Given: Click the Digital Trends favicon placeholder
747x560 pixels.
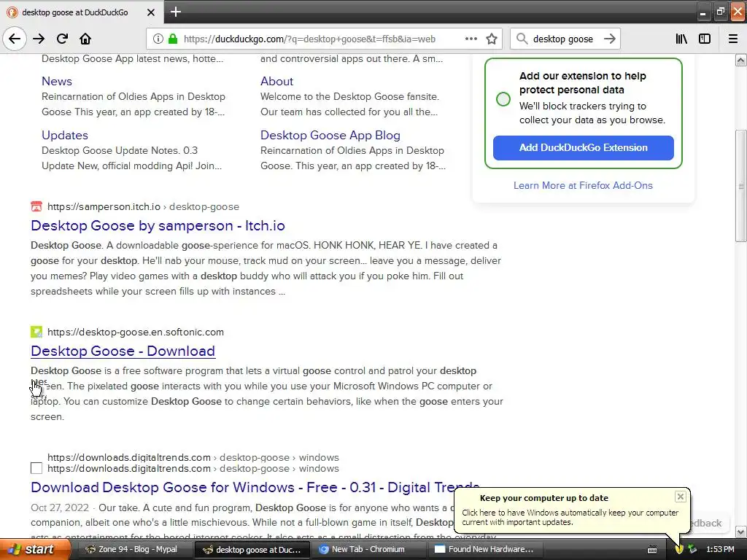Looking at the screenshot, I should point(36,468).
